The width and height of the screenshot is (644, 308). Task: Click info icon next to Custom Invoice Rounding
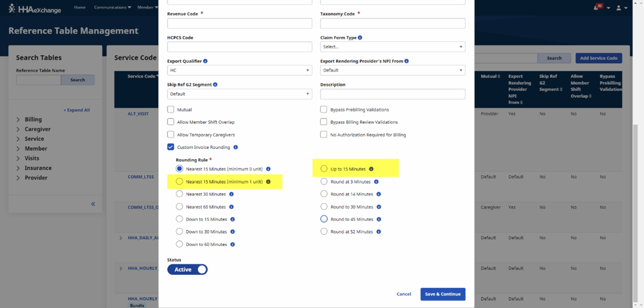coord(236,147)
